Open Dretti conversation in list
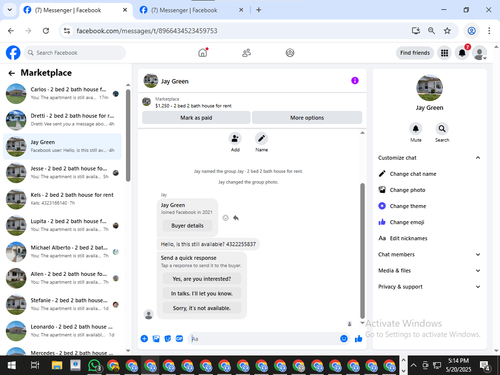The image size is (500, 375). [62, 120]
